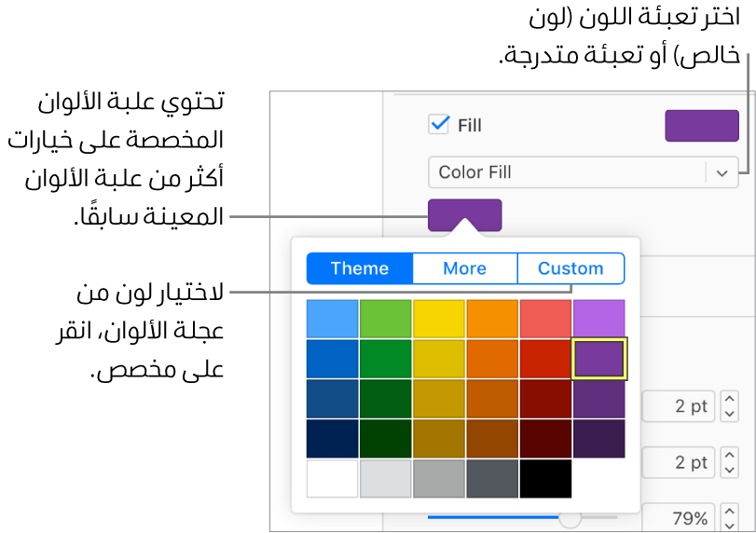
Task: Click the 79% opacity field
Action: pos(678,517)
